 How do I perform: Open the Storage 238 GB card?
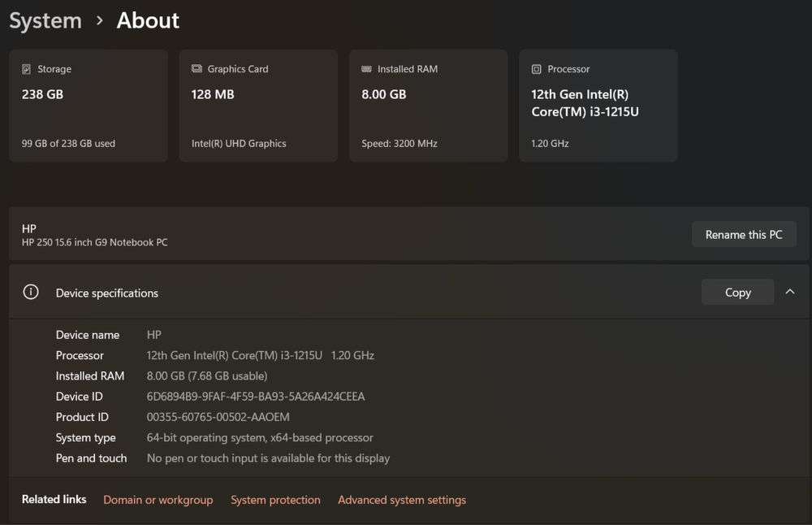(89, 106)
